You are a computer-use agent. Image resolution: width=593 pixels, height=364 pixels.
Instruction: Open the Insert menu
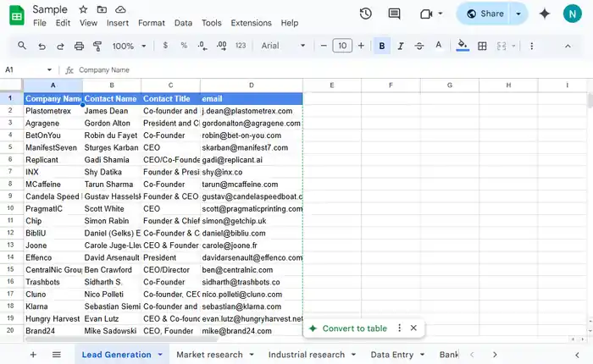(x=118, y=23)
